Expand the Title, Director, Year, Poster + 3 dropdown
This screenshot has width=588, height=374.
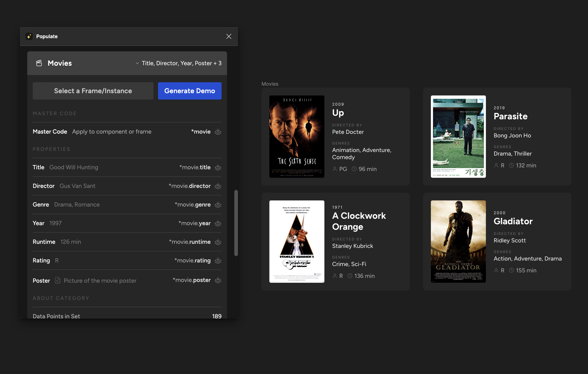click(x=178, y=63)
